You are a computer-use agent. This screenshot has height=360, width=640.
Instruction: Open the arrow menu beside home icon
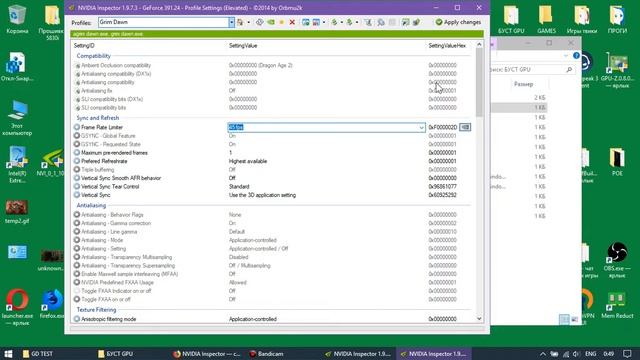coord(249,22)
